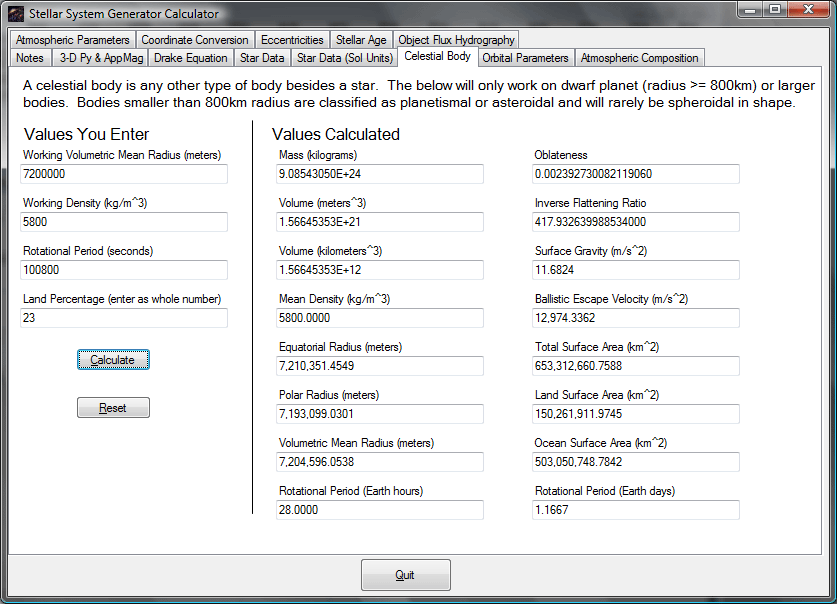The image size is (837, 604).
Task: Click the Ballistic Escape Velocity field
Action: pos(636,318)
